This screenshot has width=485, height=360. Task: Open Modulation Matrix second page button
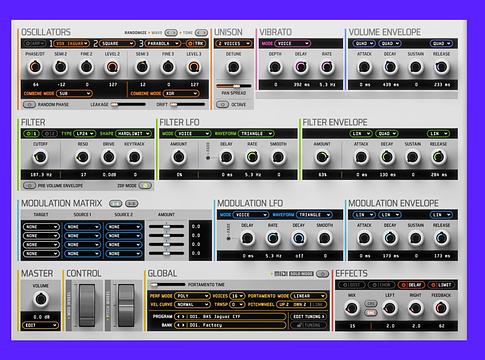[x=132, y=203]
